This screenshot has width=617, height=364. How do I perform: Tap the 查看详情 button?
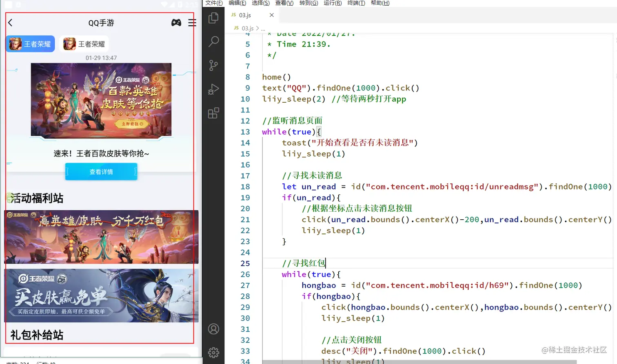[101, 172]
